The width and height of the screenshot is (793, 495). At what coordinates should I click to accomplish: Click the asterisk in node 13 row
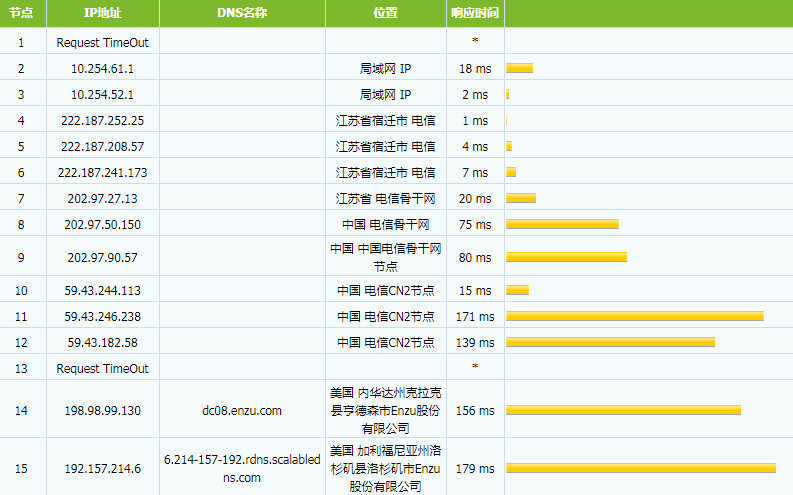click(x=475, y=366)
